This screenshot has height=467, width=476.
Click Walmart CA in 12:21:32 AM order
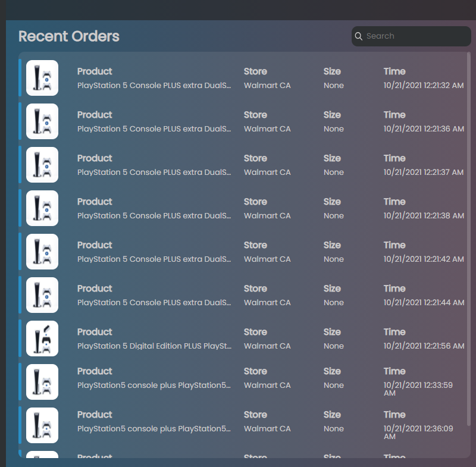(x=267, y=86)
